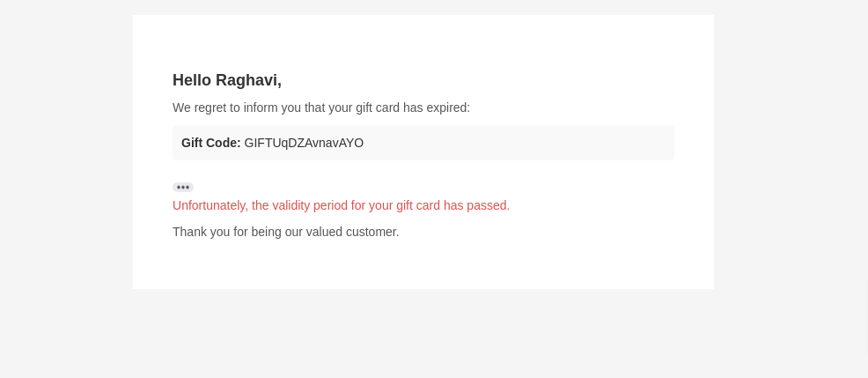Click the words "We regret" in the intro
This screenshot has width=868, height=378.
(201, 107)
